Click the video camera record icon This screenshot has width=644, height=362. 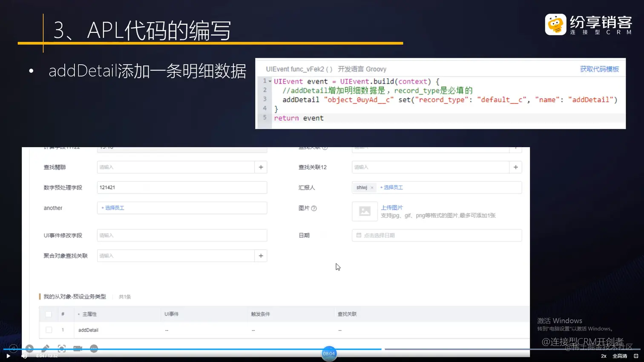[78, 348]
